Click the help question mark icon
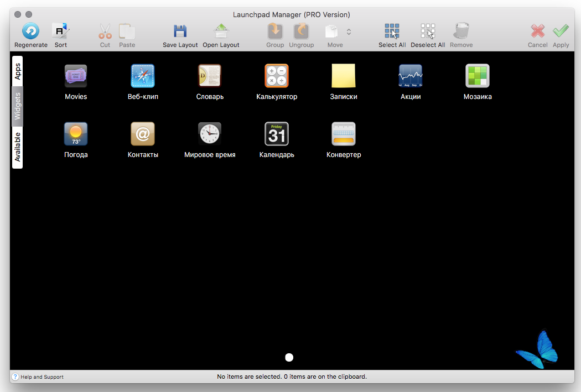The width and height of the screenshot is (581, 392). pyautogui.click(x=15, y=377)
